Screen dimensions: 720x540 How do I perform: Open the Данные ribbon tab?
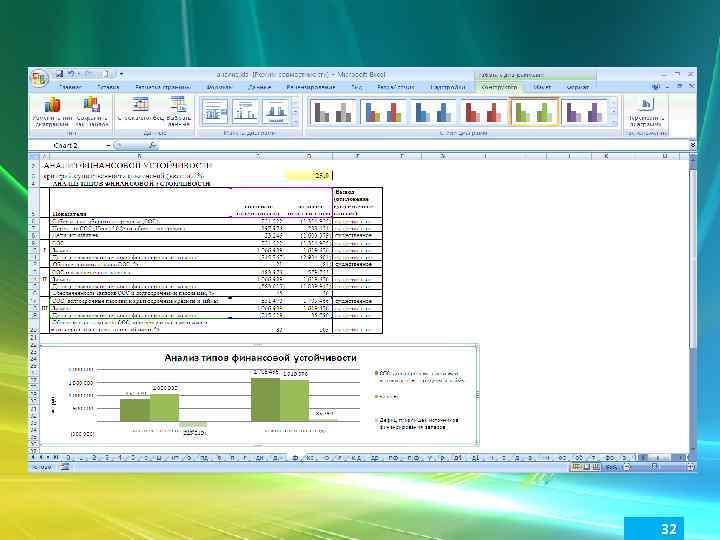click(x=259, y=87)
